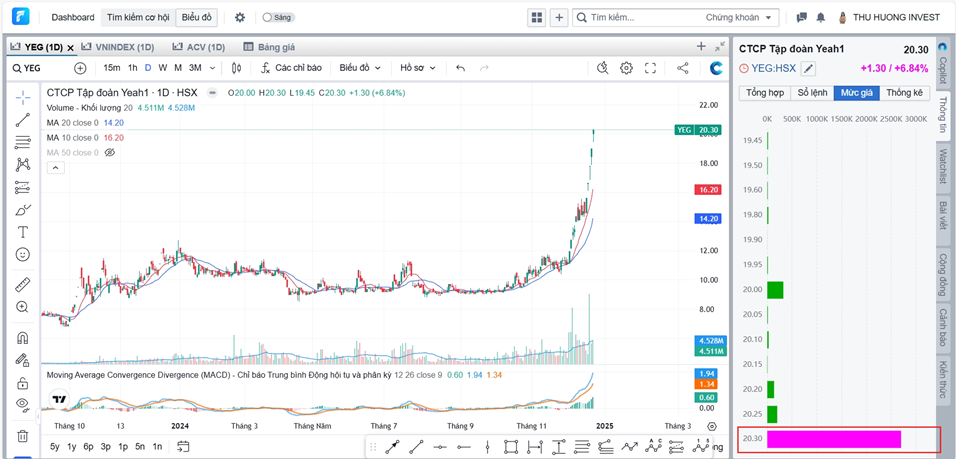Select the 15m timeframe
This screenshot has height=459, width=956.
coord(112,68)
